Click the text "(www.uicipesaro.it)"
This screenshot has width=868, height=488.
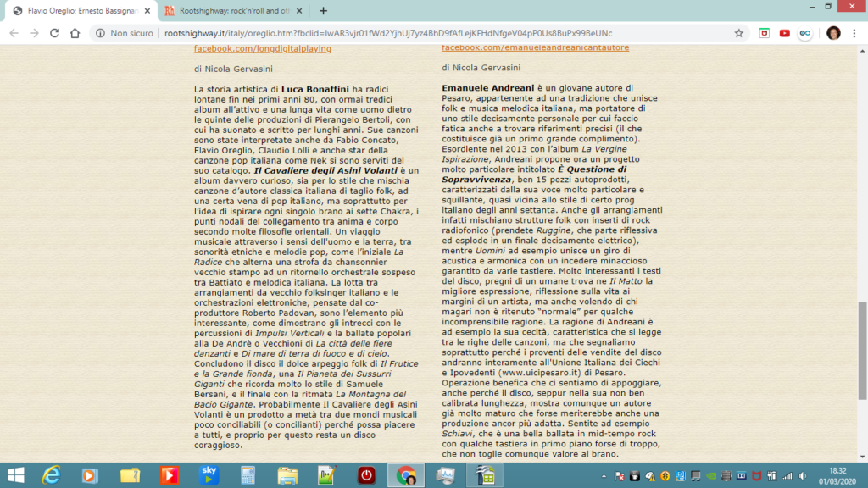point(540,373)
